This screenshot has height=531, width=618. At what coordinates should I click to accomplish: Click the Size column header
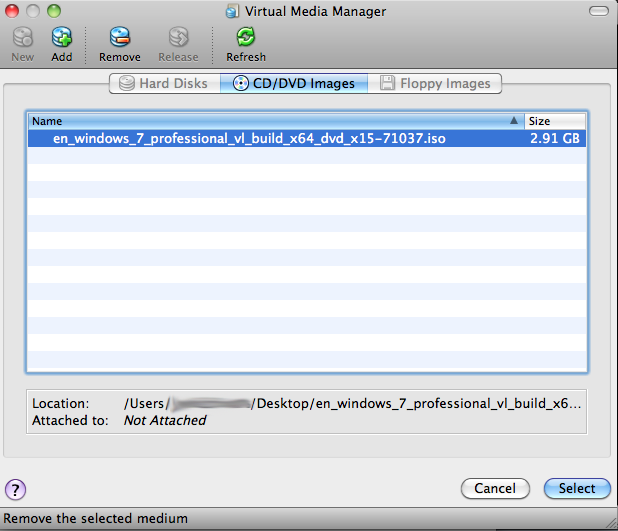(x=555, y=121)
